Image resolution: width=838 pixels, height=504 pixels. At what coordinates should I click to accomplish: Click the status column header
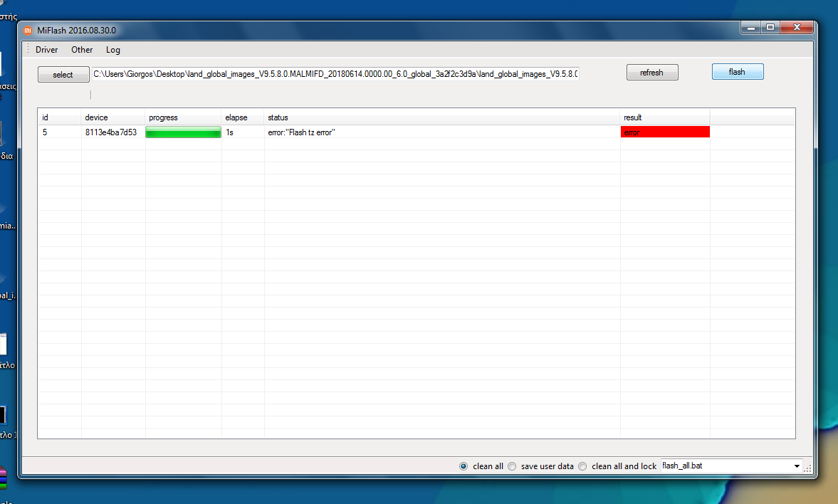(442, 117)
